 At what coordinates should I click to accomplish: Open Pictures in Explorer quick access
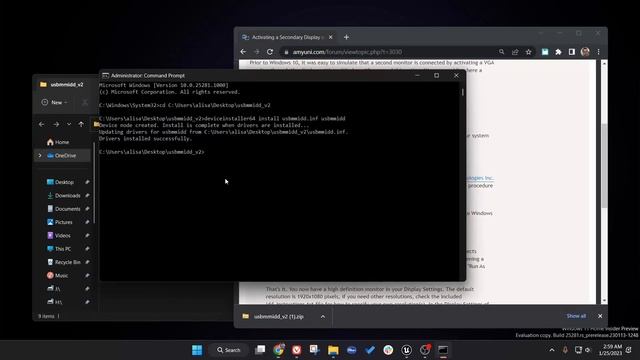(64, 222)
